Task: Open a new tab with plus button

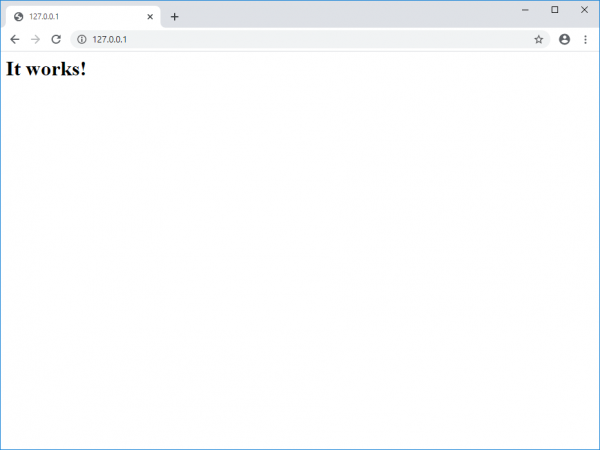Action: click(174, 17)
